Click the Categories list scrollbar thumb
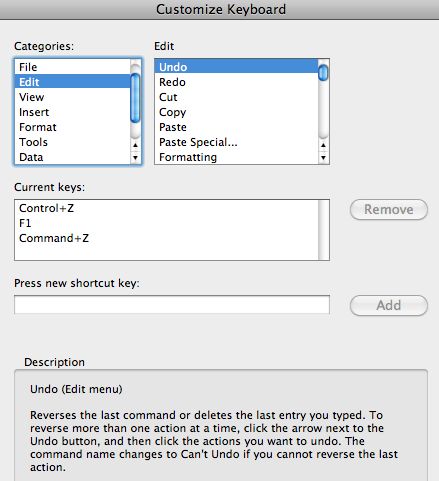Viewport: 439px width, 481px height. coord(135,98)
